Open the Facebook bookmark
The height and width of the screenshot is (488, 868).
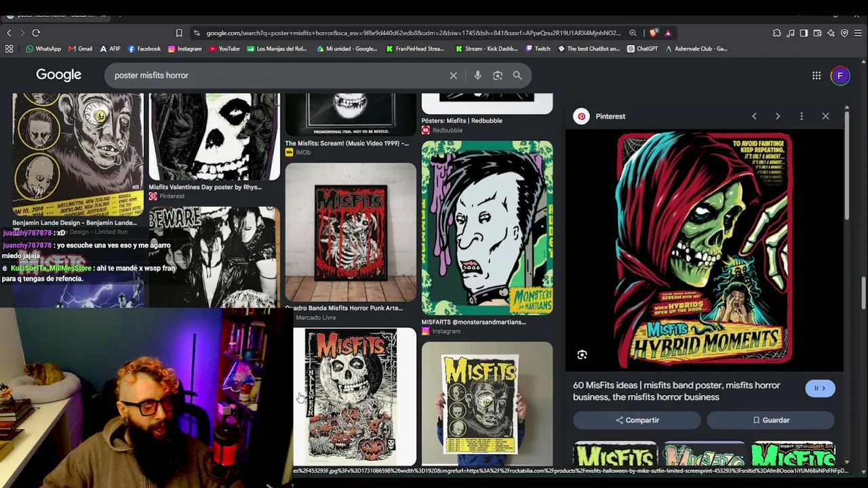[144, 49]
